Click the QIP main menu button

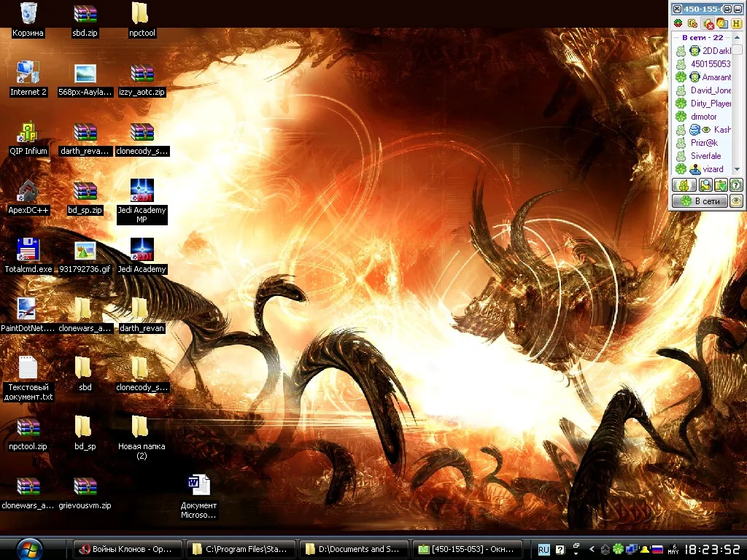pos(684,184)
